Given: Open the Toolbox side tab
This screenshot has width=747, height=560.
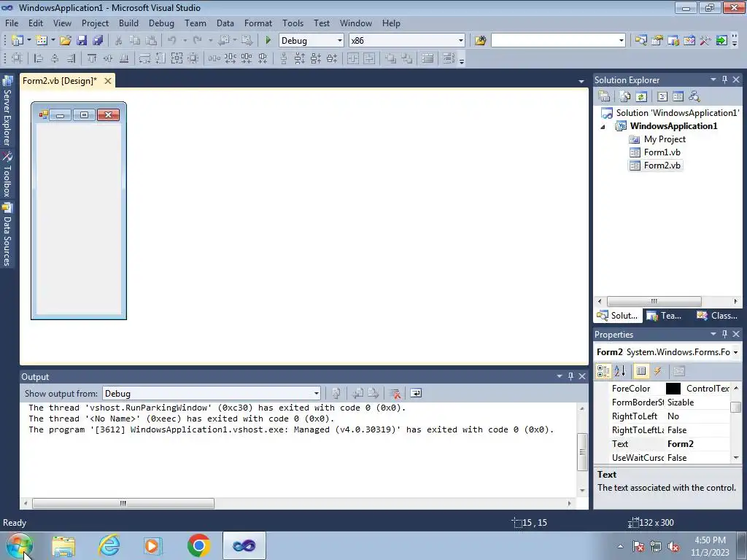Looking at the screenshot, I should point(7,175).
